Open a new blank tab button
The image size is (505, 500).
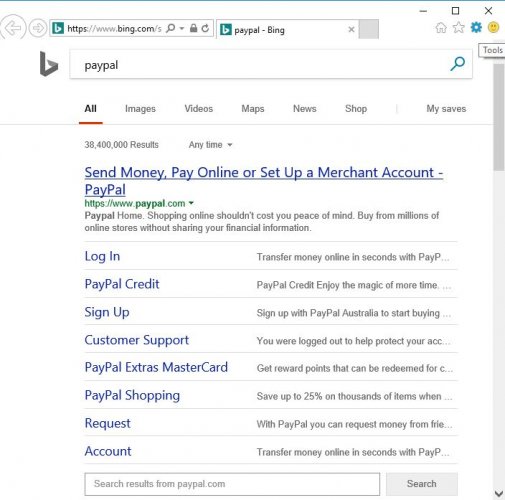[369, 29]
